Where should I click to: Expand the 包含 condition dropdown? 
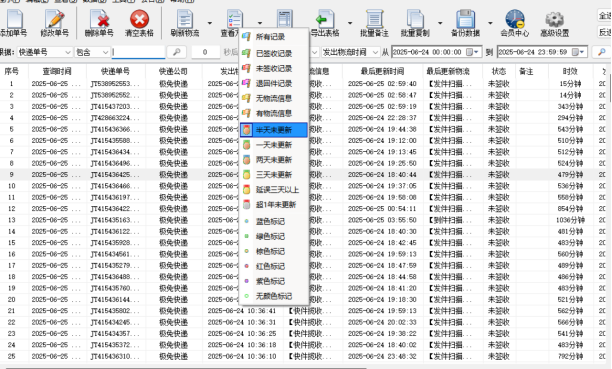[105, 52]
